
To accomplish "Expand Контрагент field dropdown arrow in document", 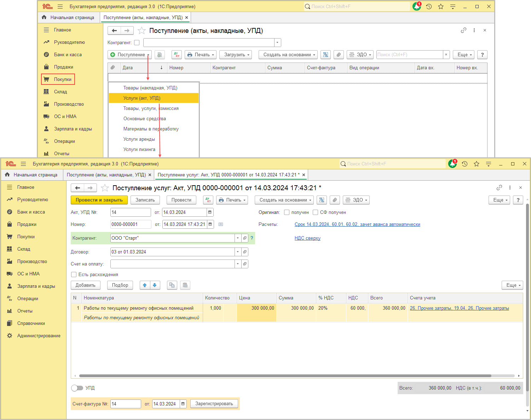I will (x=238, y=238).
